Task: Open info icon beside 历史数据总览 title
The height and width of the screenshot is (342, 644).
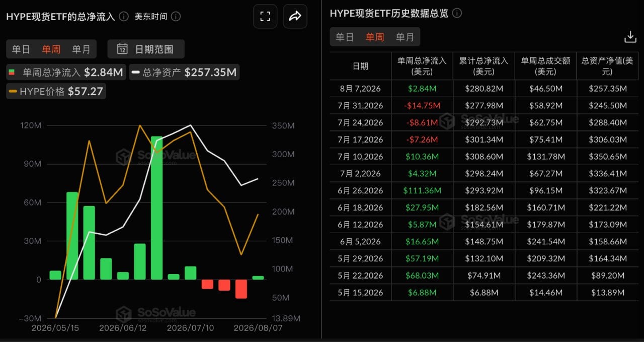Action: click(457, 14)
